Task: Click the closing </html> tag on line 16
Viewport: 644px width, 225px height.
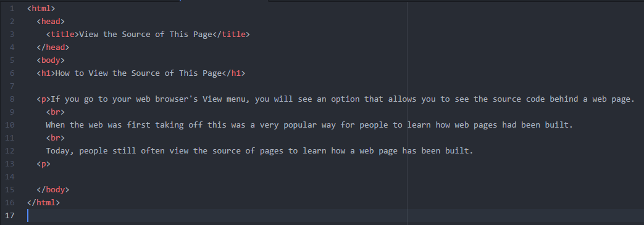Action: pos(44,202)
